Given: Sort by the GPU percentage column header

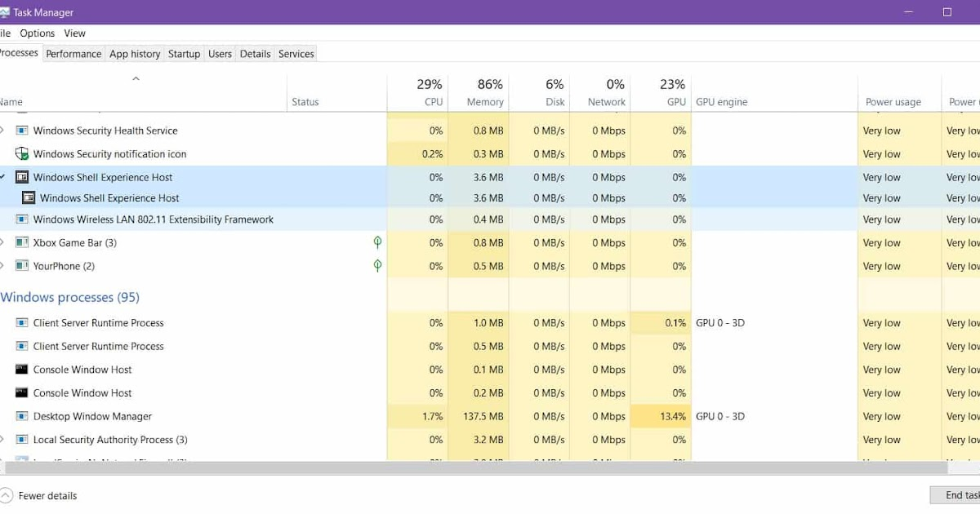Looking at the screenshot, I should (x=661, y=93).
